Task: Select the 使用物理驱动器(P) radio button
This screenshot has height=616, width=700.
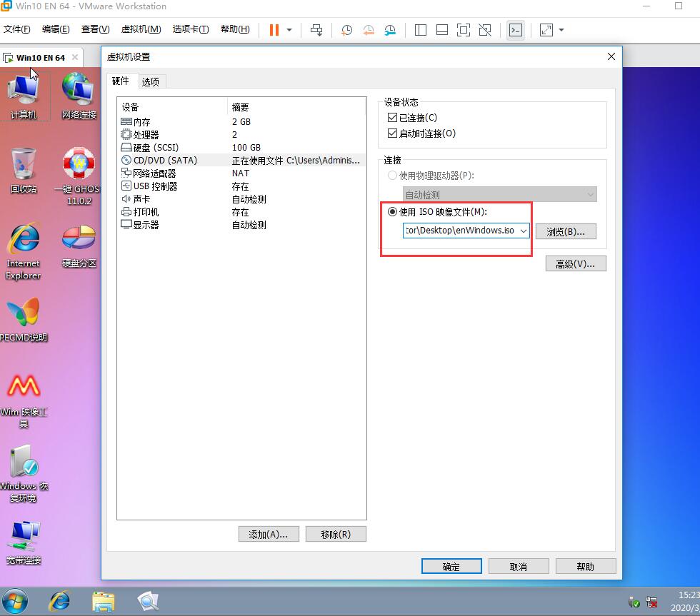Action: point(392,176)
